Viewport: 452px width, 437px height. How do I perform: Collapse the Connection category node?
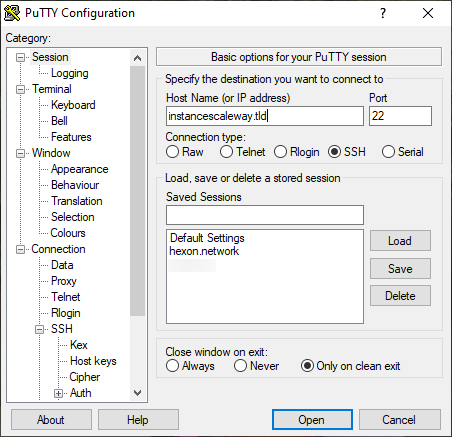[21, 249]
